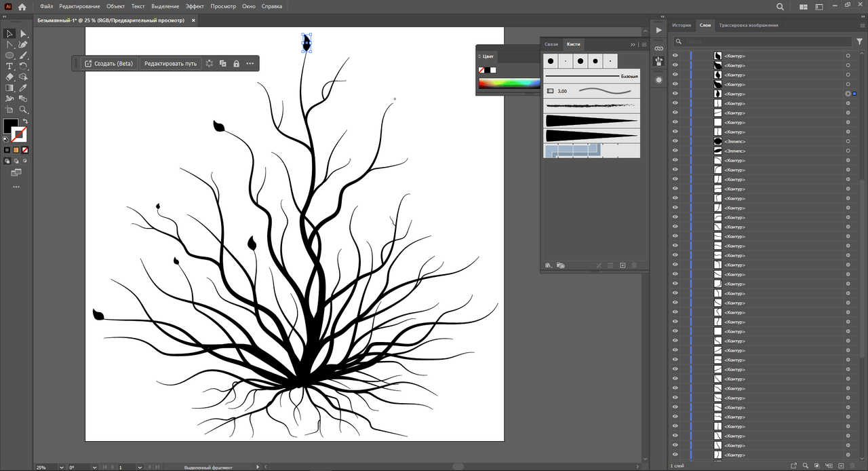Select the Ellipse tool
Image resolution: width=868 pixels, height=471 pixels.
click(9, 55)
